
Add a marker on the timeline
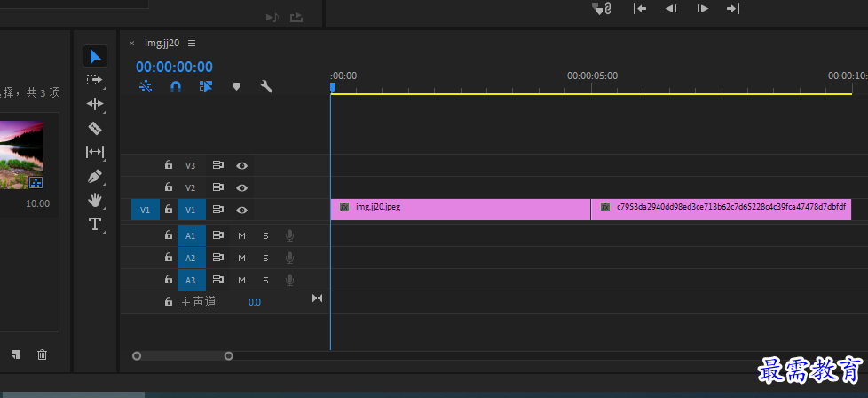coord(236,86)
